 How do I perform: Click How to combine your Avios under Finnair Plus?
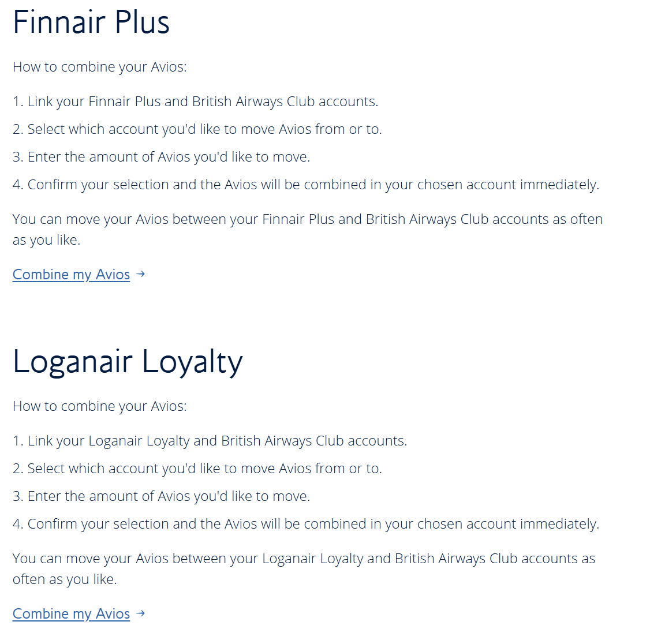coord(99,67)
